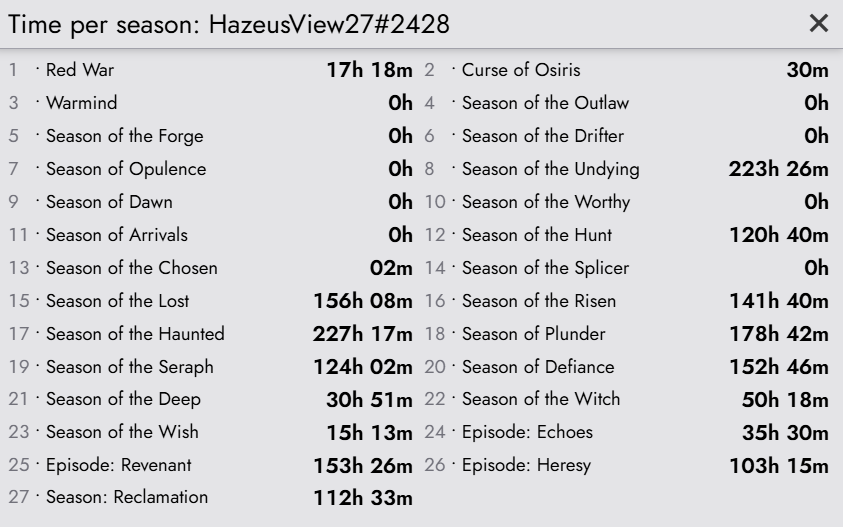
Task: Click Curse of Osiris season row
Action: coord(626,70)
